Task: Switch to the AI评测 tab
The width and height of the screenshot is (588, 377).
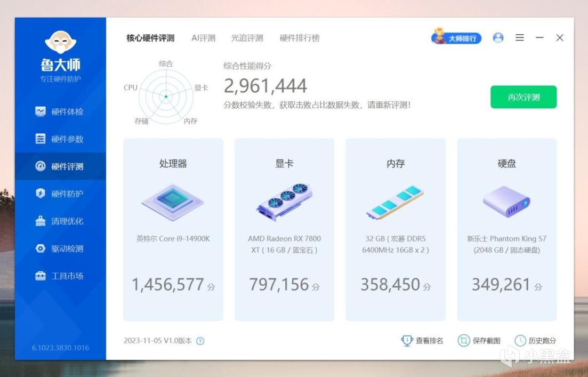Action: pyautogui.click(x=203, y=38)
